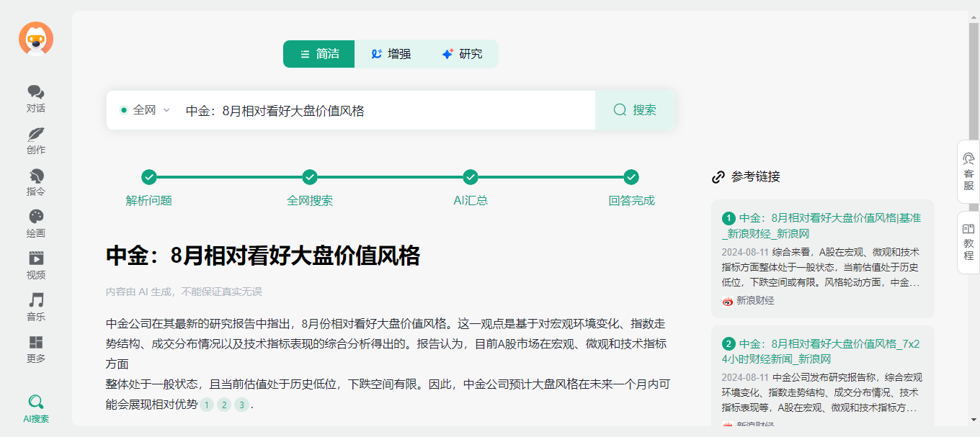Open the 视频 video section
The width and height of the screenshot is (980, 437).
36,266
